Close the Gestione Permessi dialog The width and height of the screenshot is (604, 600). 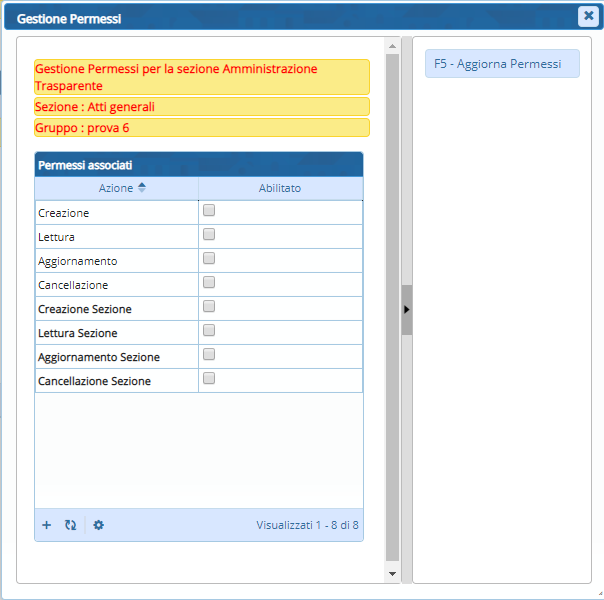coord(588,16)
